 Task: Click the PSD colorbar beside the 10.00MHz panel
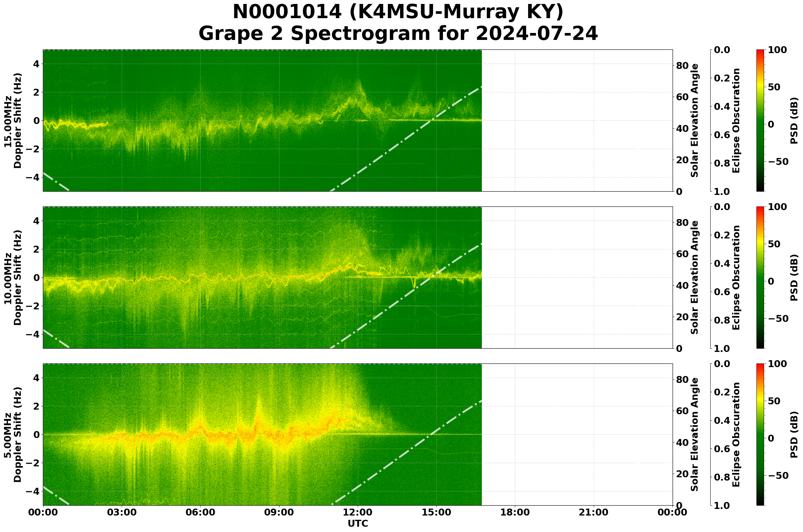pyautogui.click(x=760, y=277)
